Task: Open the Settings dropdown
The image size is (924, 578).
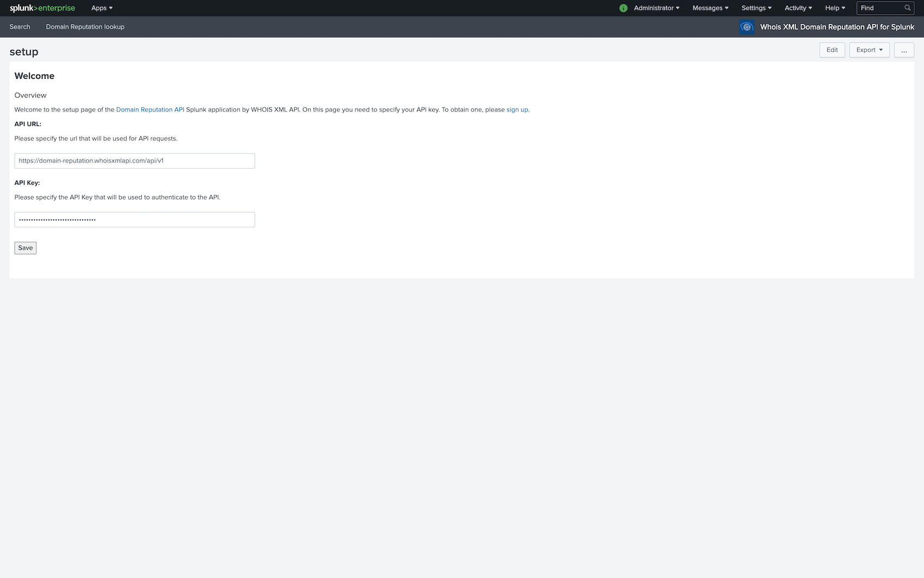Action: [x=757, y=8]
